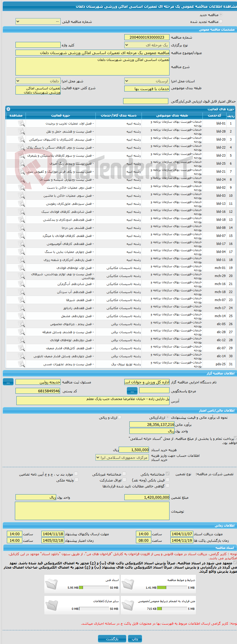237x644 pixels.
Task: Open view icon for row bld-13
Action: click(21, 204)
